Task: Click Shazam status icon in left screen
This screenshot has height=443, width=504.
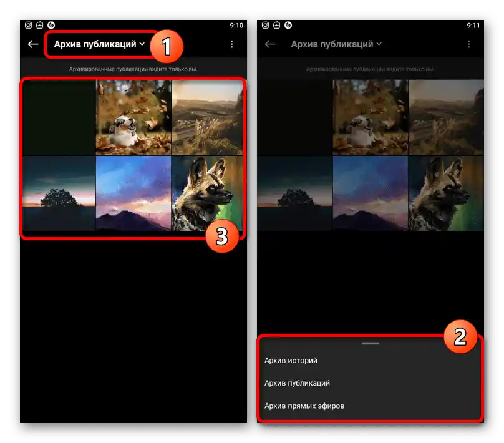Action: pyautogui.click(x=51, y=25)
